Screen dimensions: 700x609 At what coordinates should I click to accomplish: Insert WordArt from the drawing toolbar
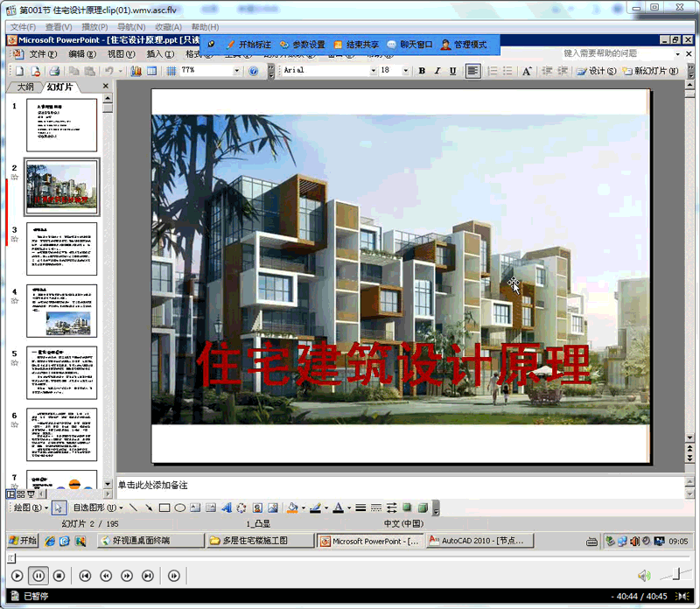click(227, 507)
